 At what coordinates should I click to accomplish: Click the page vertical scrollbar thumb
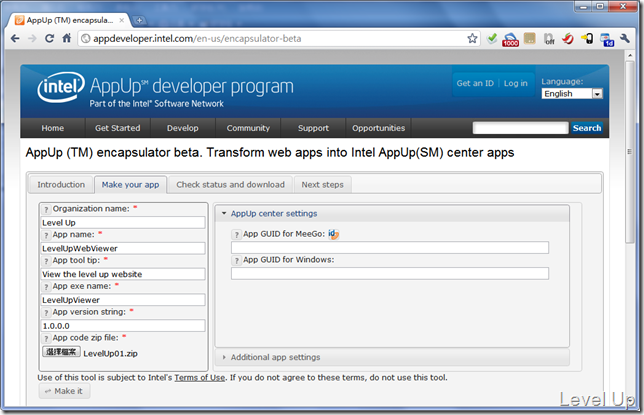tap(630, 152)
